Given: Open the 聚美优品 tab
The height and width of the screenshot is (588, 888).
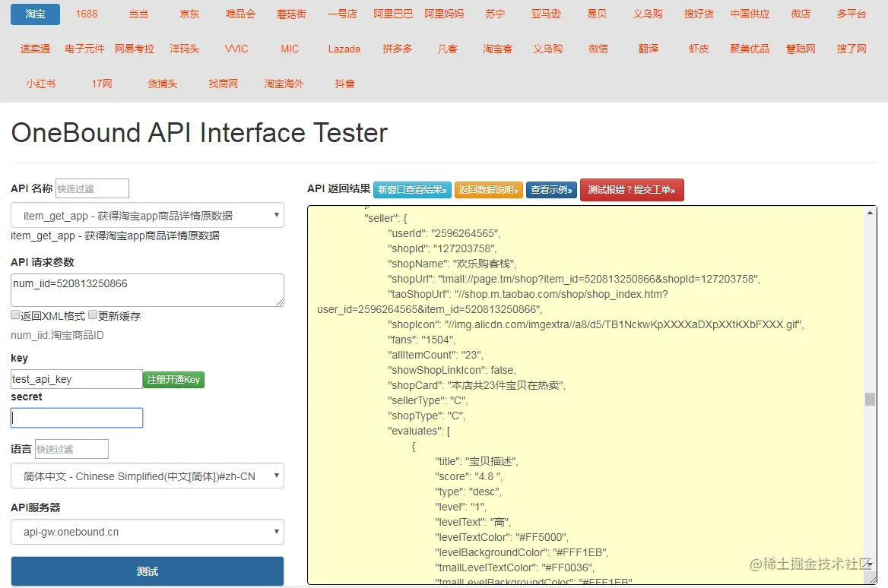Looking at the screenshot, I should point(750,49).
